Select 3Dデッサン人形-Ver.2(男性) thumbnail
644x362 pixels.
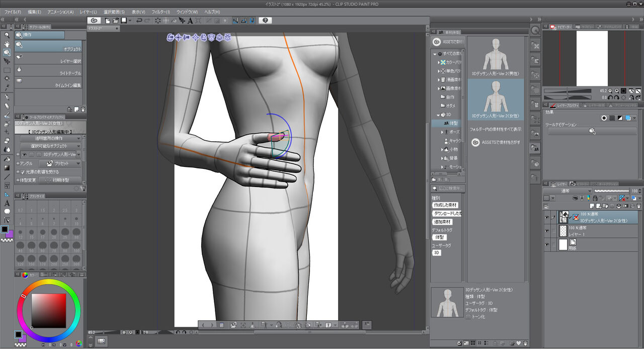pyautogui.click(x=496, y=57)
